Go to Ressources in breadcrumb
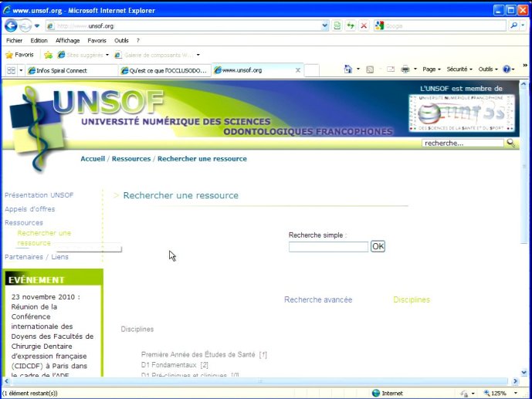Screen dimensions: 532x399 131,159
